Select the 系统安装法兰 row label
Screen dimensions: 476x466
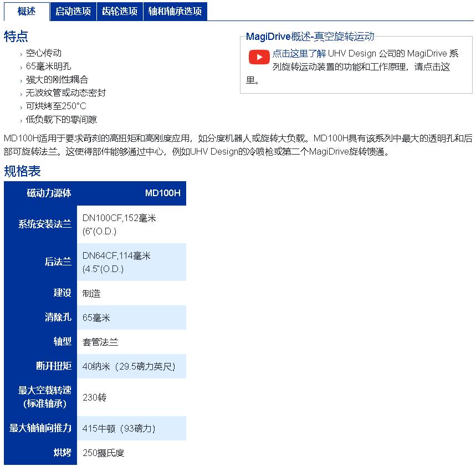tap(40, 224)
